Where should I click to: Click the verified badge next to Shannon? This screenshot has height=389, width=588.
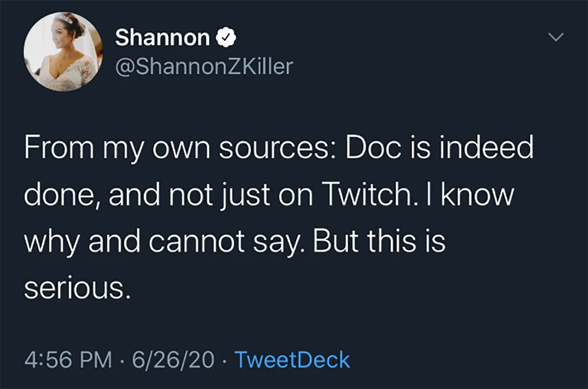pos(226,37)
